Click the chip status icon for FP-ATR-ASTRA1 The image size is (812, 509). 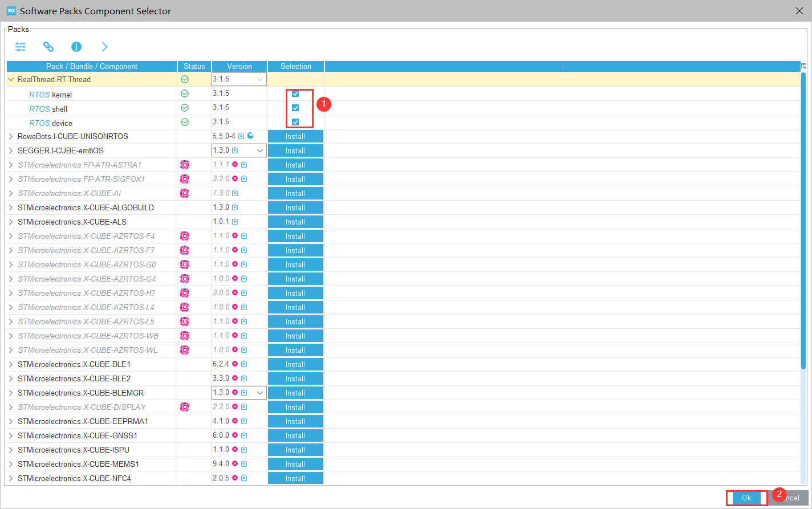[185, 165]
